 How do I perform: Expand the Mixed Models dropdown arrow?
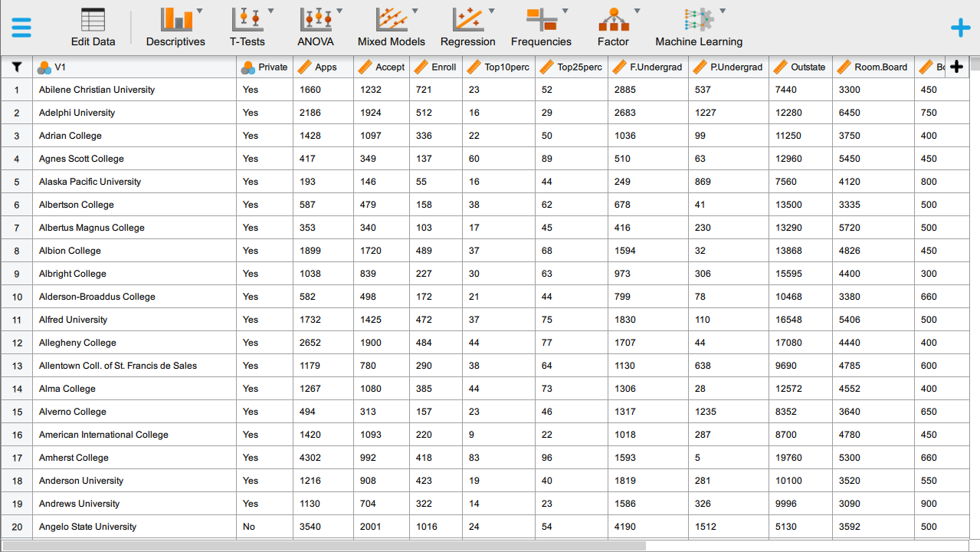[x=415, y=11]
